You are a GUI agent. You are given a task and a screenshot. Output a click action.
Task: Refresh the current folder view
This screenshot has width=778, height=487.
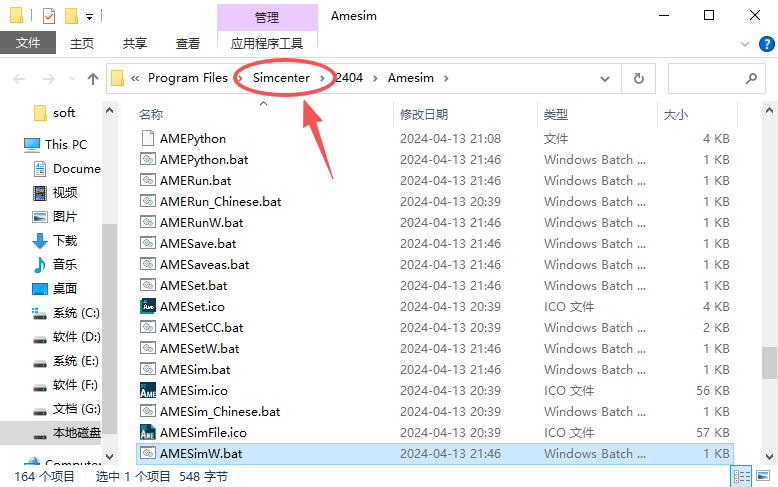[x=638, y=78]
